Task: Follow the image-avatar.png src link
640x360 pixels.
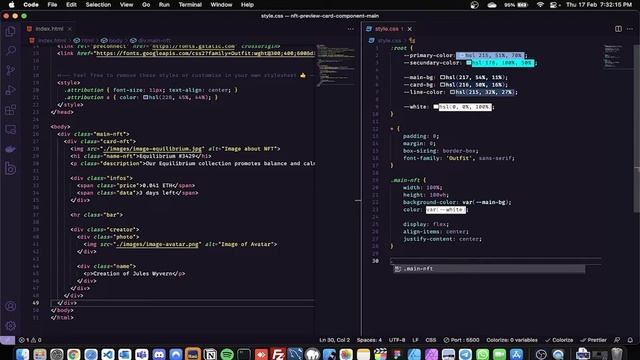Action: [157, 244]
